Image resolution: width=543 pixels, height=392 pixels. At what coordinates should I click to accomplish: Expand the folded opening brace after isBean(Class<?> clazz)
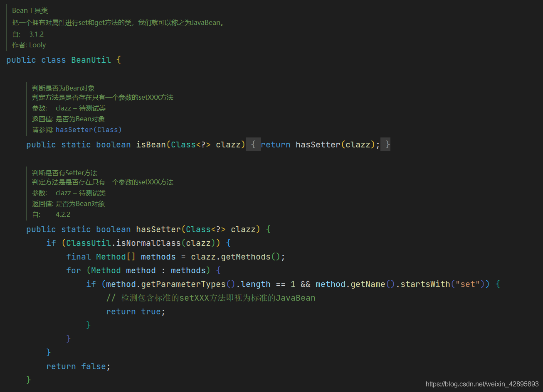pos(253,145)
